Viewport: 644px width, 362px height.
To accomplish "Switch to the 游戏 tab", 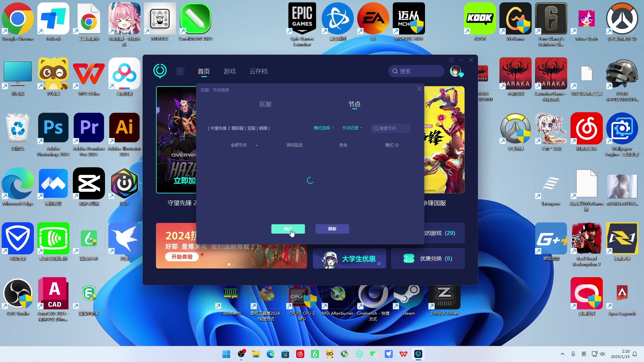I will pyautogui.click(x=229, y=71).
